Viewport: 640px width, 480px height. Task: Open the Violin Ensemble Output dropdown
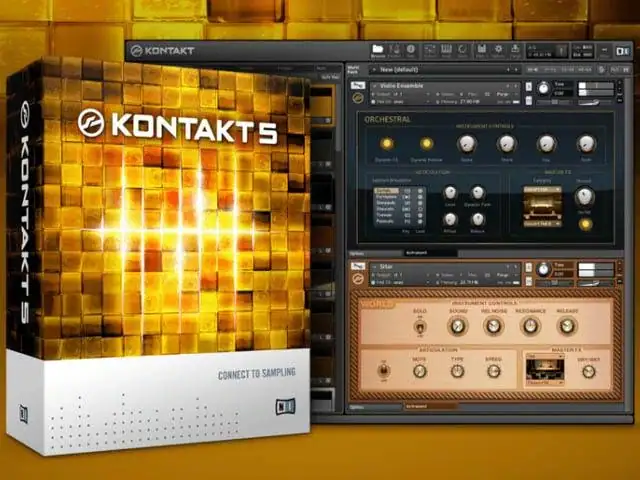(x=401, y=94)
